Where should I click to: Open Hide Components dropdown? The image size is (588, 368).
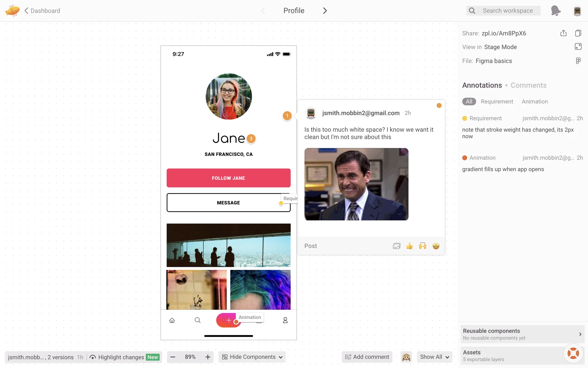(x=252, y=357)
